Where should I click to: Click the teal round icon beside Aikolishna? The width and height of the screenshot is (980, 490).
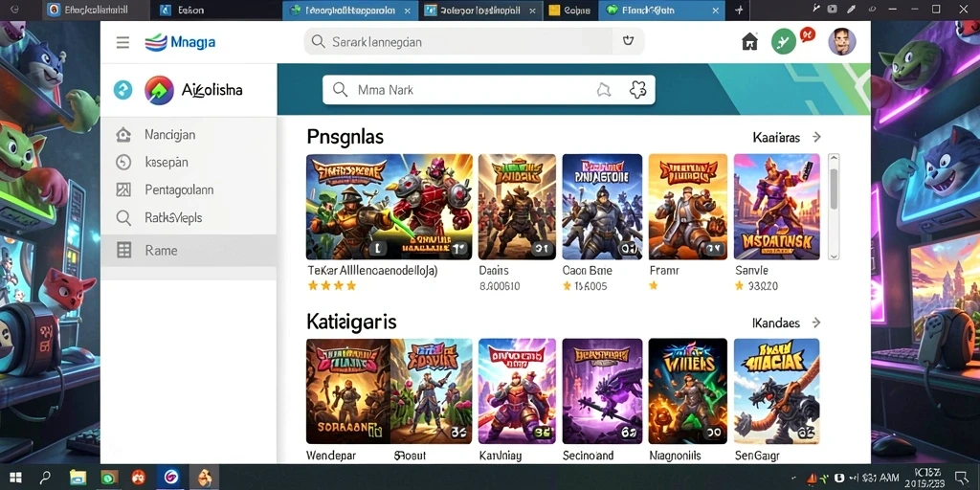[x=123, y=90]
